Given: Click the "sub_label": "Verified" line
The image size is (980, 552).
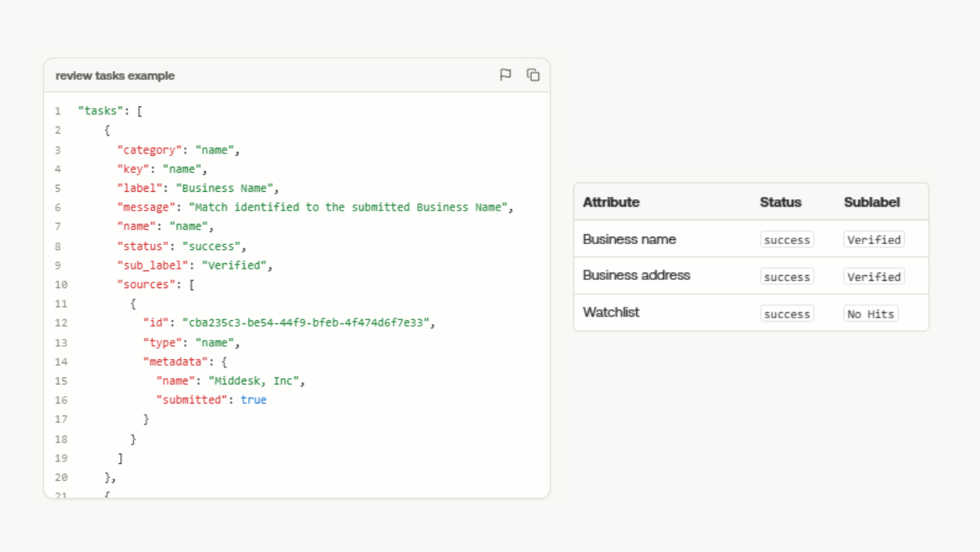Looking at the screenshot, I should (194, 265).
